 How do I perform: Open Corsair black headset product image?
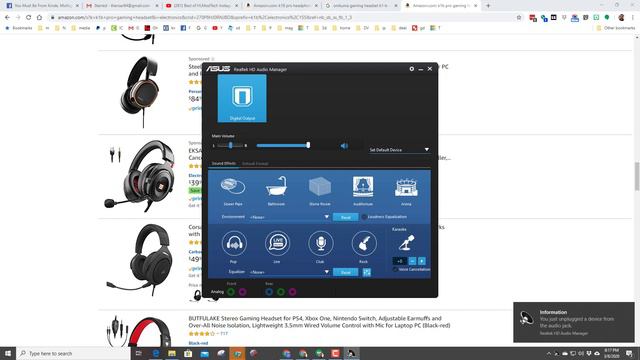(x=140, y=260)
